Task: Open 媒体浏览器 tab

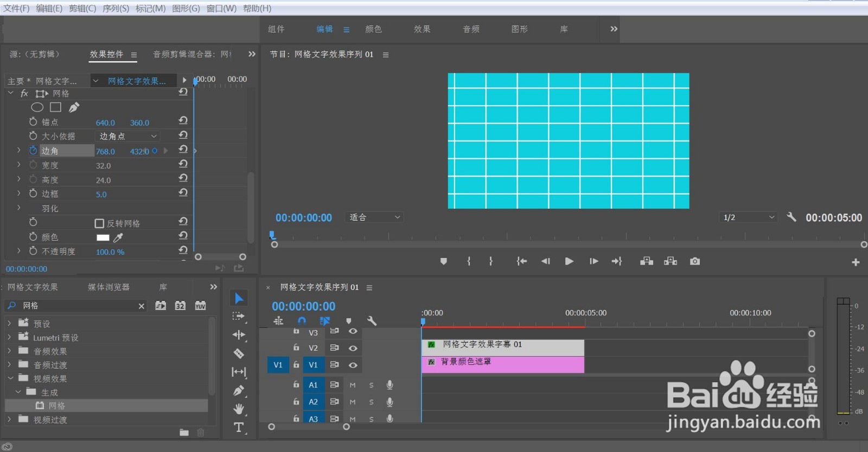Action: (108, 287)
